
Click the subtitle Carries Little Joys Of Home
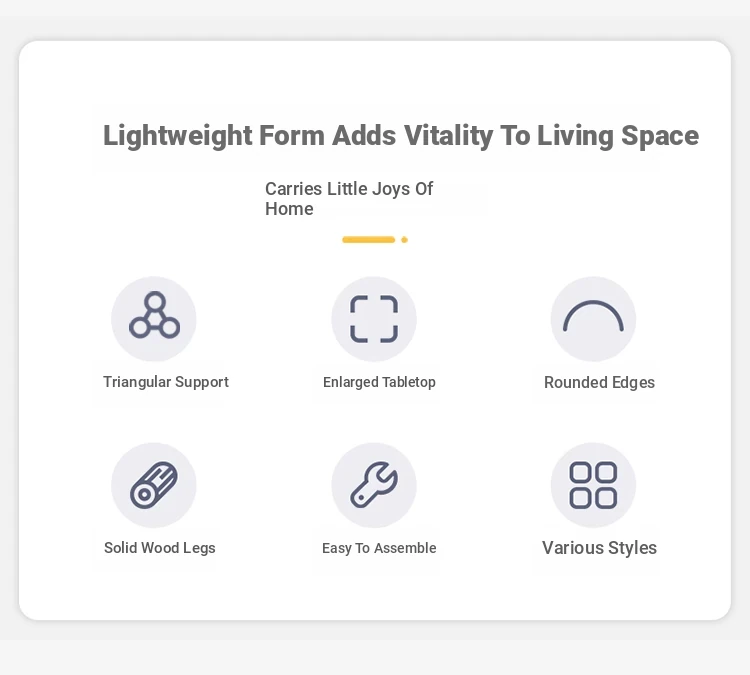[349, 199]
